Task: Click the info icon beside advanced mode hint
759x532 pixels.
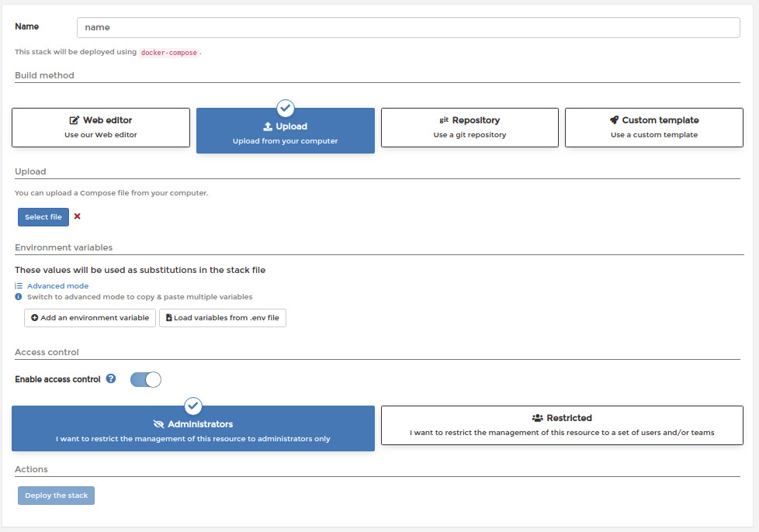Action: 19,296
